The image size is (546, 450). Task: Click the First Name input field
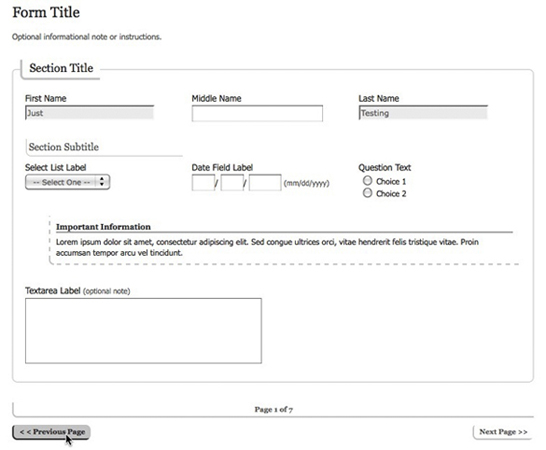point(89,113)
